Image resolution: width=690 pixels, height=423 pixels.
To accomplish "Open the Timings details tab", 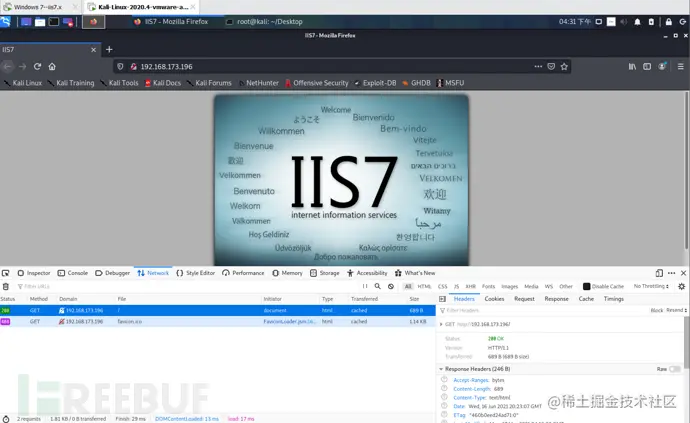I will (x=613, y=299).
